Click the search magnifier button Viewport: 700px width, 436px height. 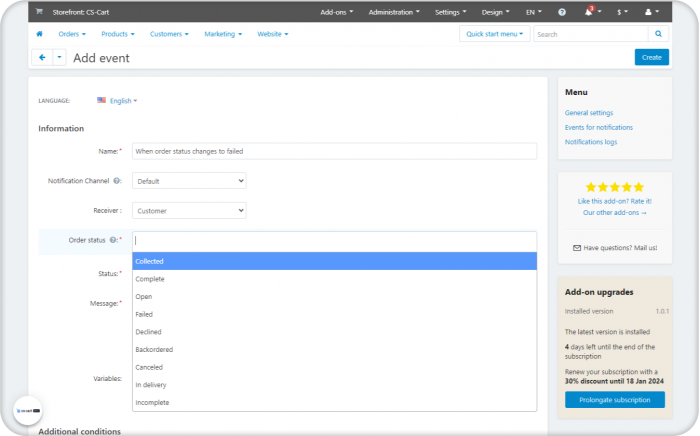tap(658, 34)
